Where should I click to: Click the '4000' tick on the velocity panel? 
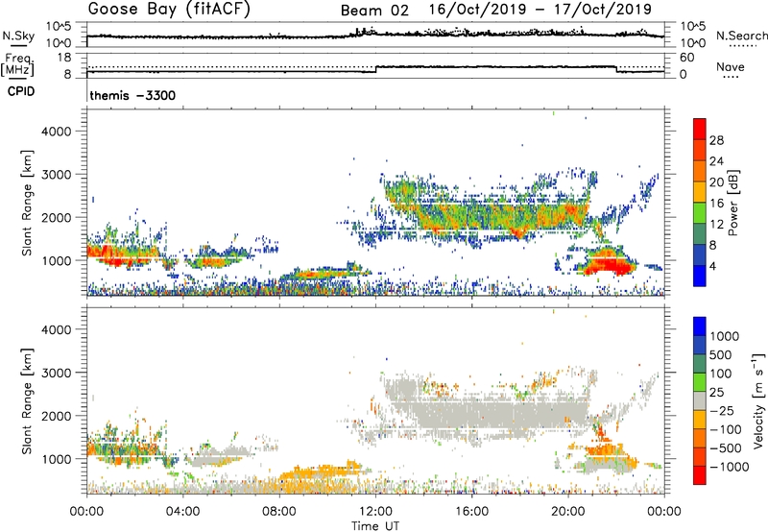click(x=57, y=329)
